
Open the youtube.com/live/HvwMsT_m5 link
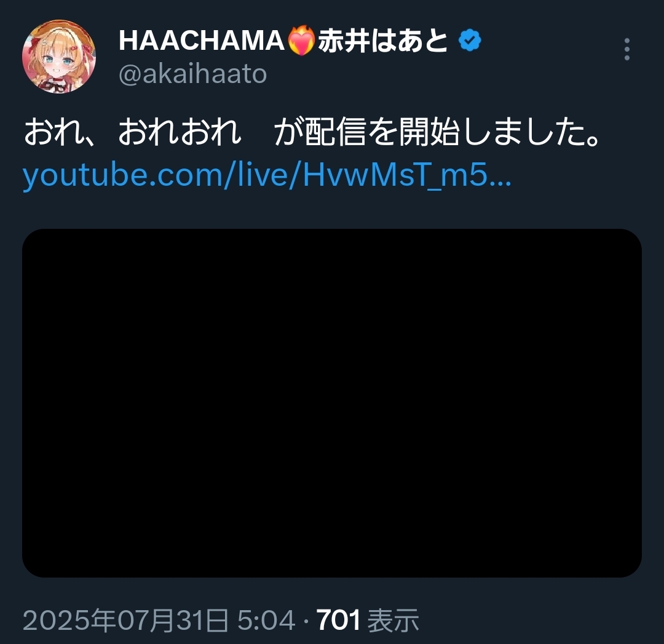(267, 175)
